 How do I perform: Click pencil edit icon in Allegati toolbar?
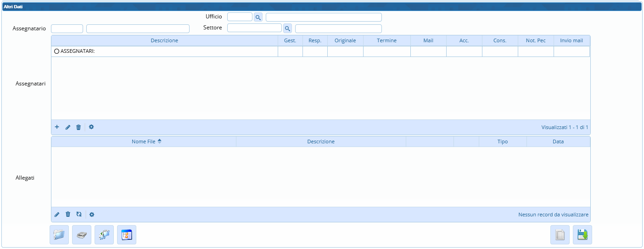coord(57,215)
